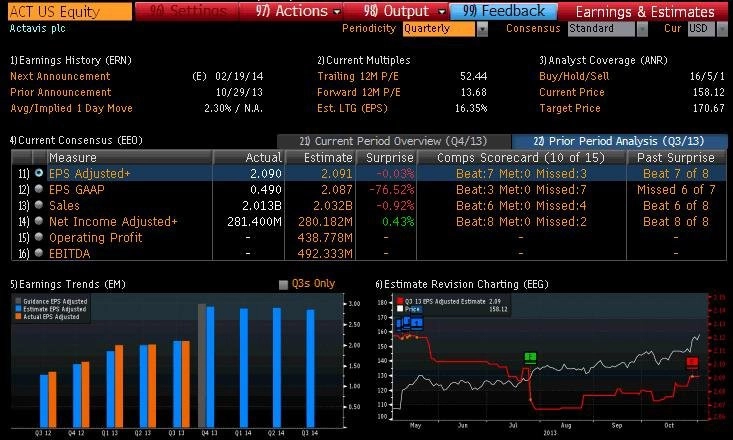Select the Operating Profit radio button
The image size is (733, 440).
(39, 237)
